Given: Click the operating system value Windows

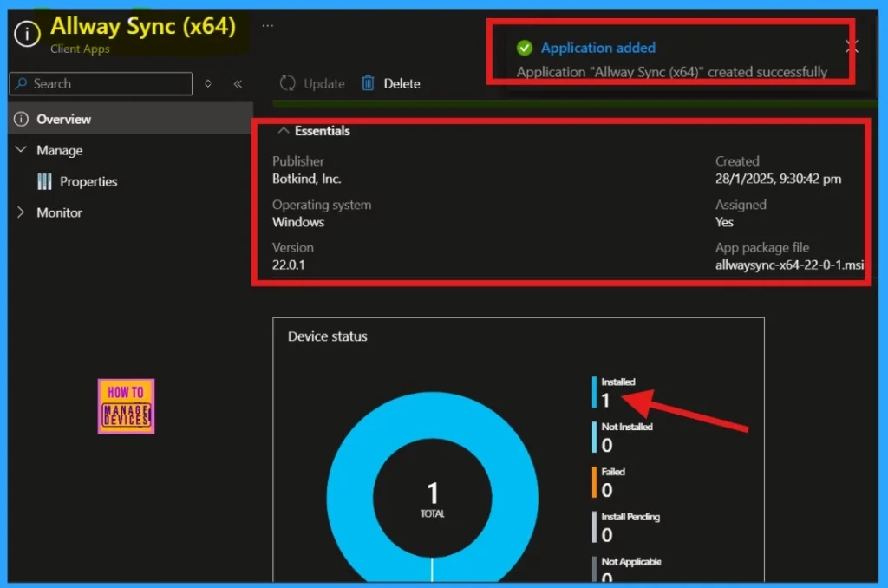Looking at the screenshot, I should click(x=298, y=222).
